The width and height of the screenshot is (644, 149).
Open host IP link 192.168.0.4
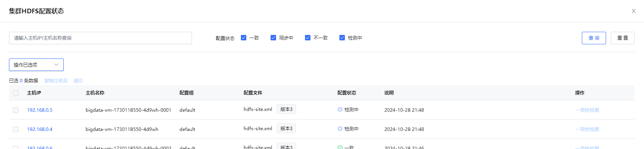[x=39, y=129]
